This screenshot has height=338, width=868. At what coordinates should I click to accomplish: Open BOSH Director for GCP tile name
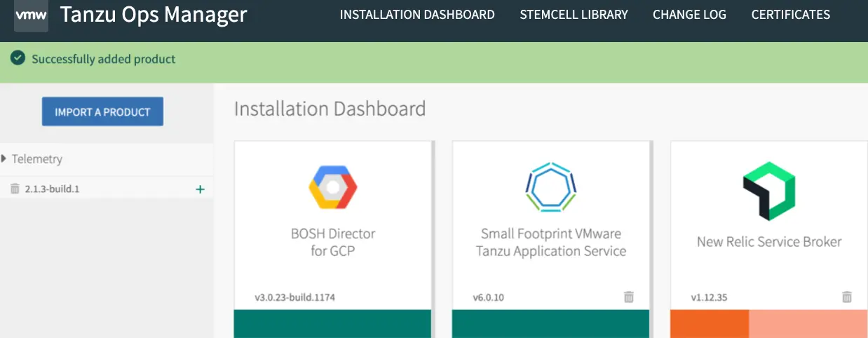(333, 242)
